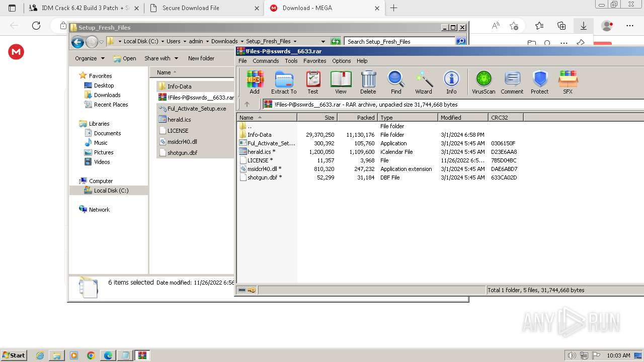Click the WinRAR taskbar icon
This screenshot has width=644, height=362.
pyautogui.click(x=142, y=355)
